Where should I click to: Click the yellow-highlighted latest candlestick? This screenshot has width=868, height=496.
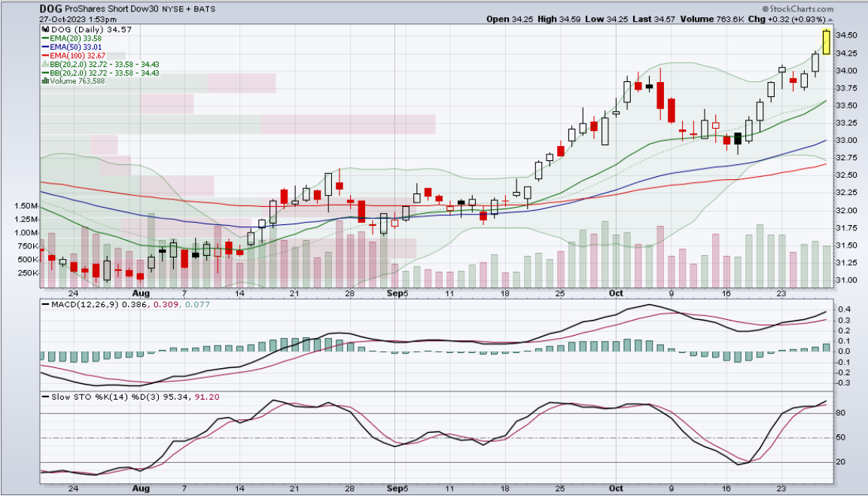tap(826, 42)
